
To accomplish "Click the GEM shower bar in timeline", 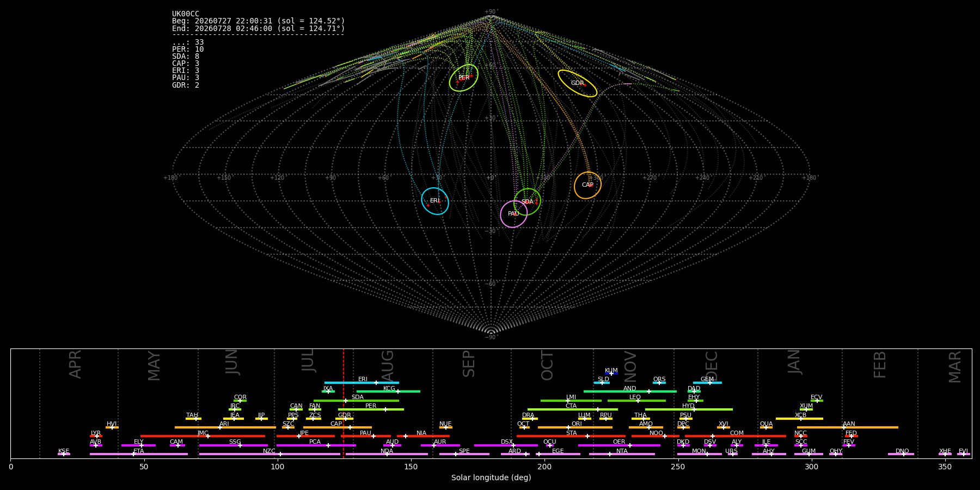I will coord(707,383).
